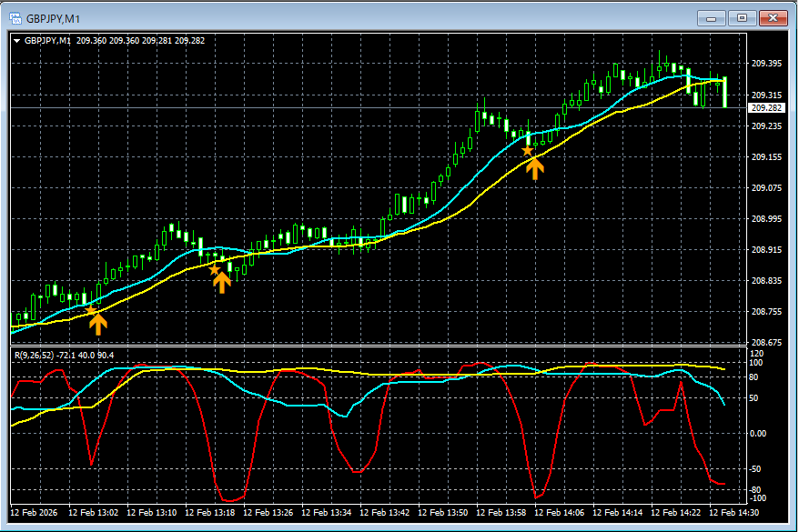Click the GBPJPY,M1 title bar text
Viewport: 799px width, 532px height.
tap(53, 19)
